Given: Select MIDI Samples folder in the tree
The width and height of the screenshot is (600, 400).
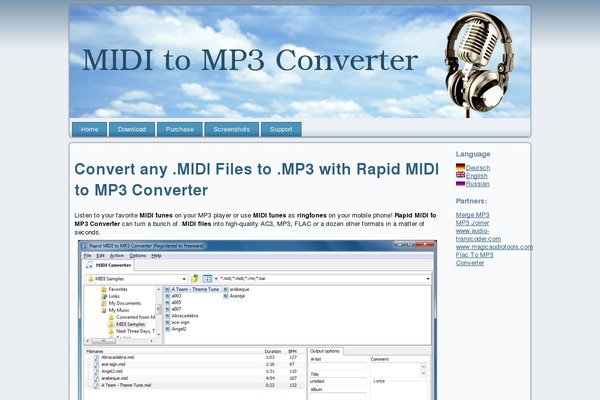Looking at the screenshot, I should pyautogui.click(x=130, y=324).
